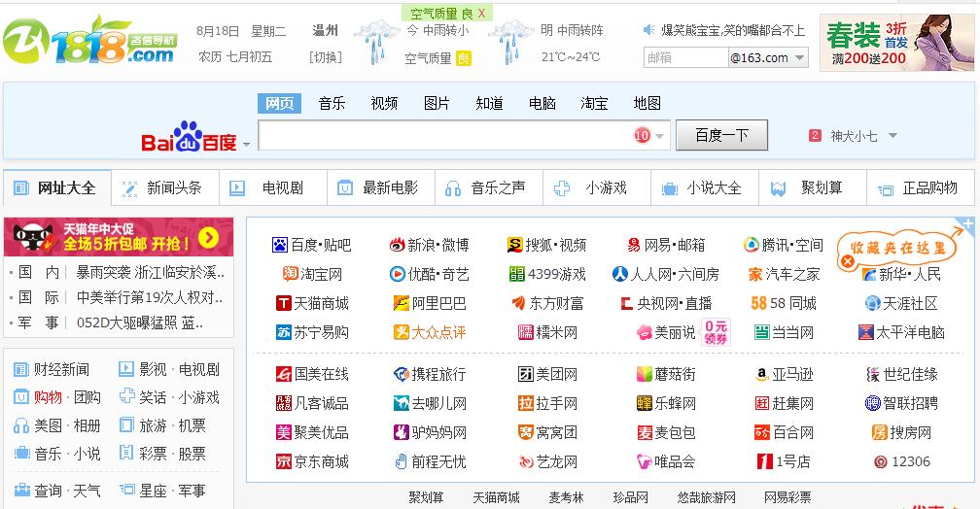This screenshot has width=980, height=509.
Task: Click the 淘宝网 orange icon
Action: [x=290, y=274]
